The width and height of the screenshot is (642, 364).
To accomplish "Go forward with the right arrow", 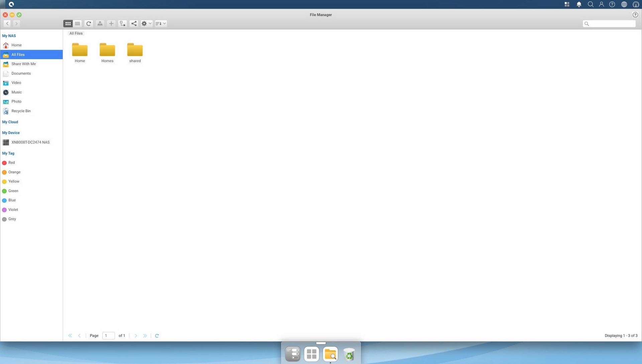I will pos(16,23).
